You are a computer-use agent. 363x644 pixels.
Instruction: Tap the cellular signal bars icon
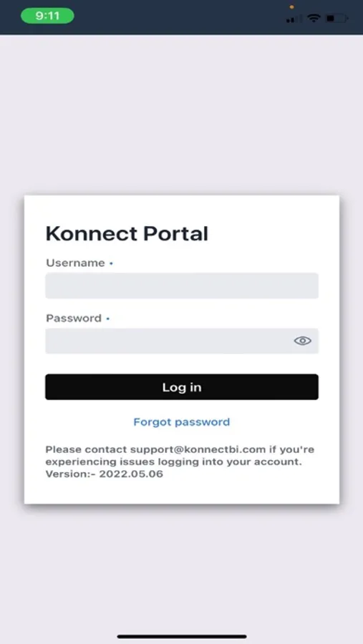(293, 19)
